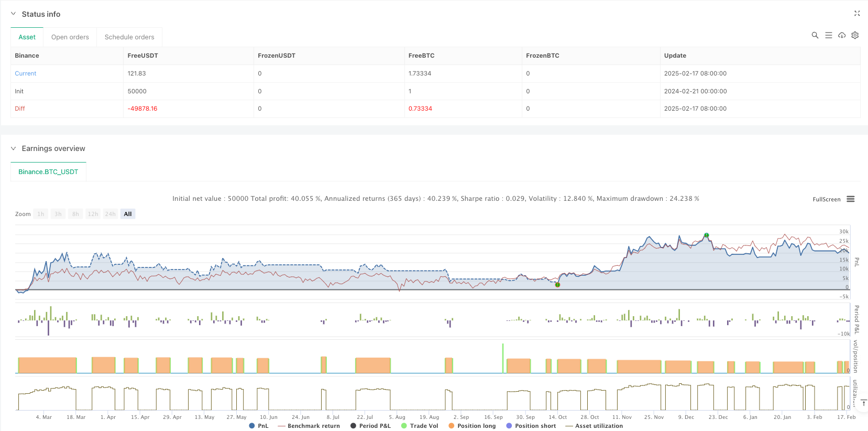The image size is (868, 431).
Task: Click the Position long orange legend swatch
Action: click(x=452, y=426)
